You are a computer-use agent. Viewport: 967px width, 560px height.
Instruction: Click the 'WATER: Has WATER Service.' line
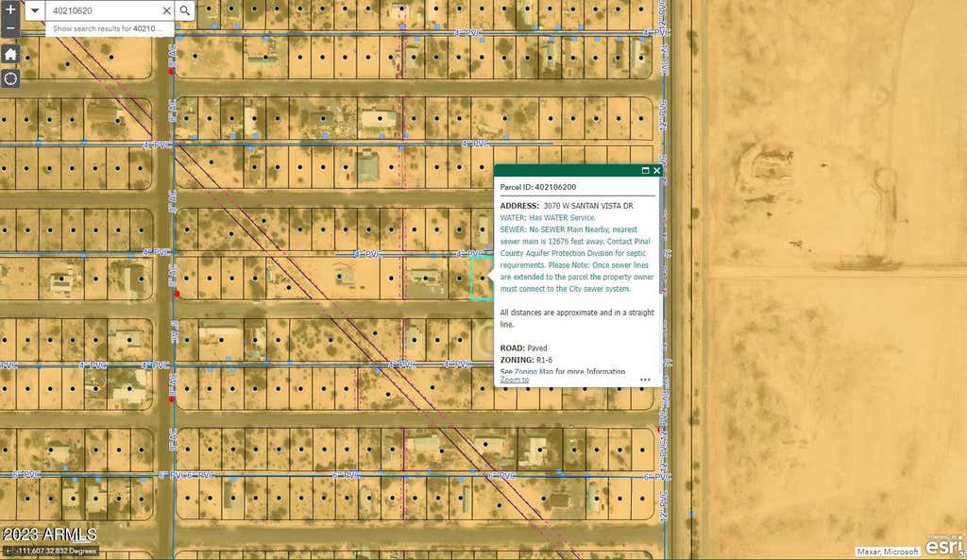coord(548,218)
